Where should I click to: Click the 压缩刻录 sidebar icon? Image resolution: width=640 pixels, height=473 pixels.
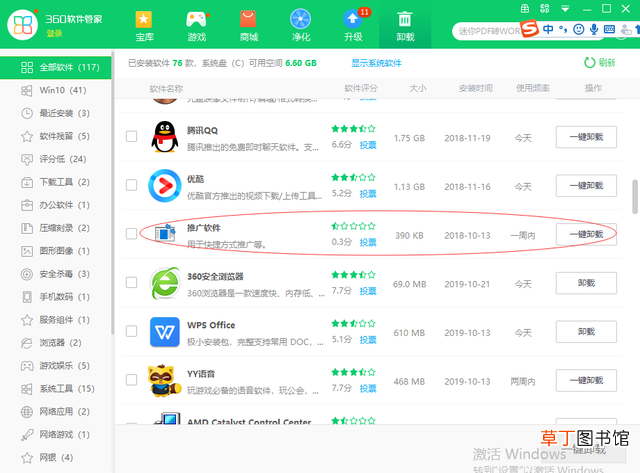(x=27, y=228)
